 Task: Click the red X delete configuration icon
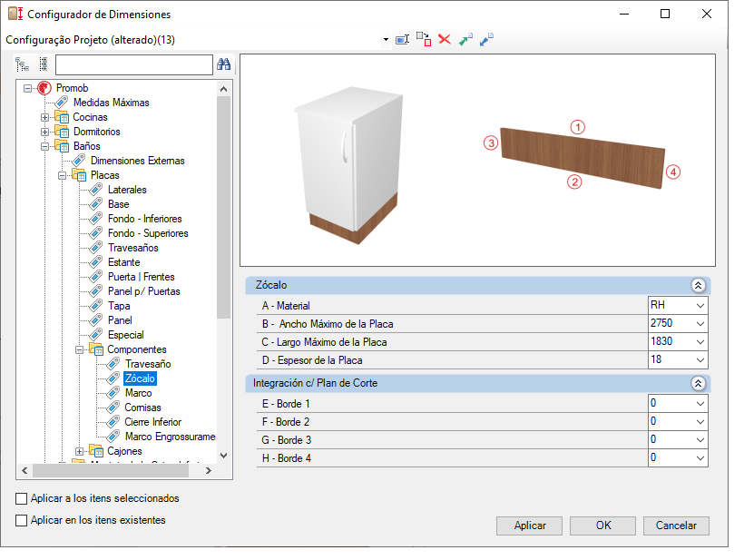tap(445, 39)
